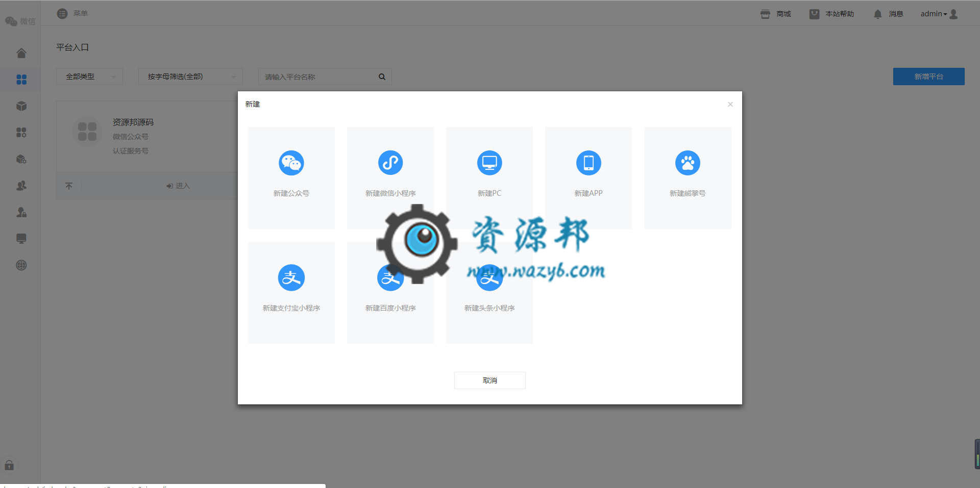The image size is (980, 488).
Task: Click the 平台入口 page heading
Action: [72, 47]
